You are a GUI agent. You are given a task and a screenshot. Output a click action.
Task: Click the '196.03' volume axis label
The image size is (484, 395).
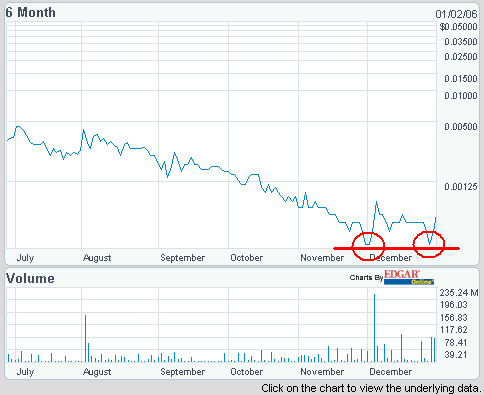(453, 305)
